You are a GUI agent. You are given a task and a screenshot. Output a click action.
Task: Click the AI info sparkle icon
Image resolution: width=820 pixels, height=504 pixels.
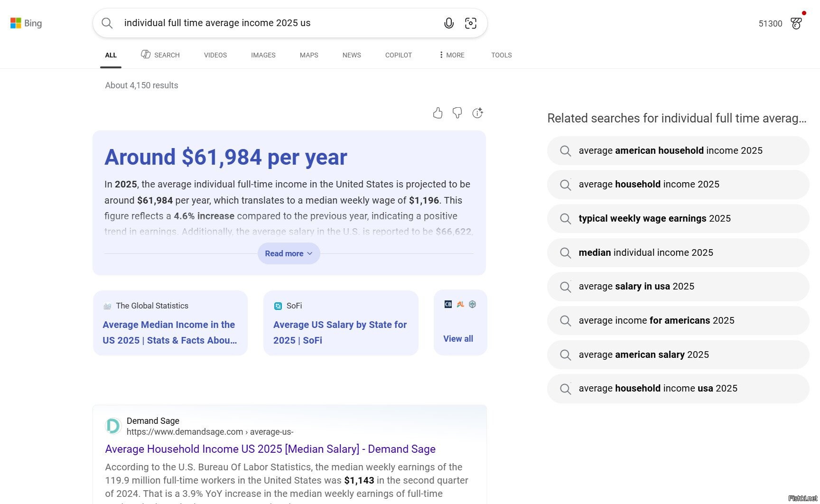point(477,113)
